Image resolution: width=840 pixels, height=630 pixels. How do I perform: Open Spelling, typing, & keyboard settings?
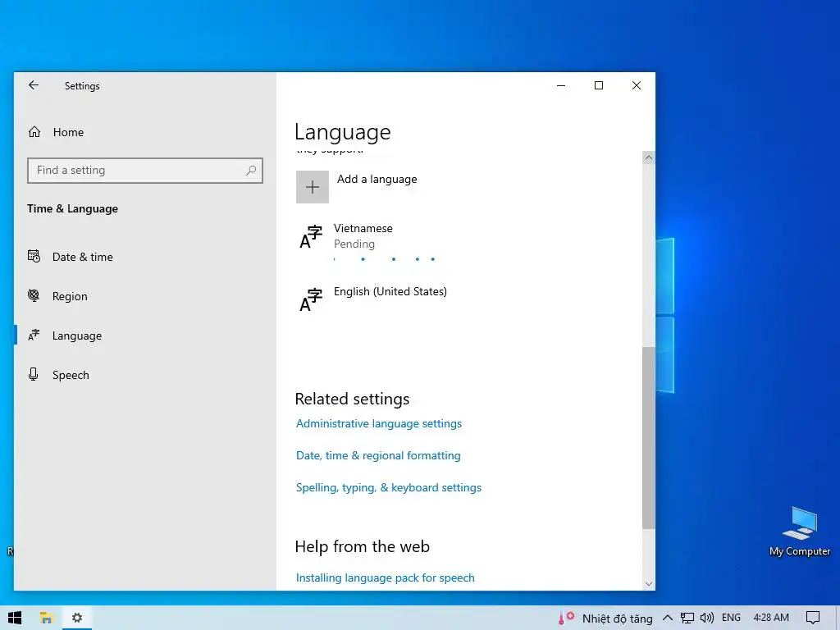[x=388, y=487]
